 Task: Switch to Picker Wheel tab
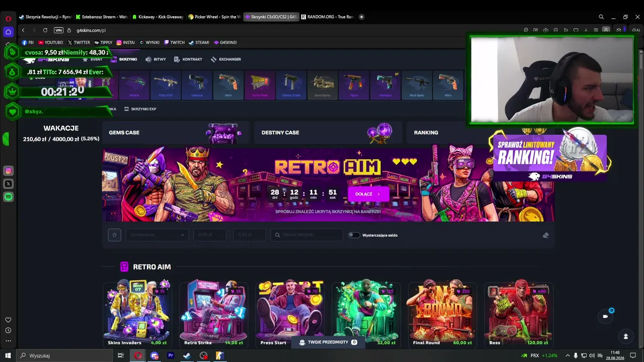pyautogui.click(x=215, y=17)
